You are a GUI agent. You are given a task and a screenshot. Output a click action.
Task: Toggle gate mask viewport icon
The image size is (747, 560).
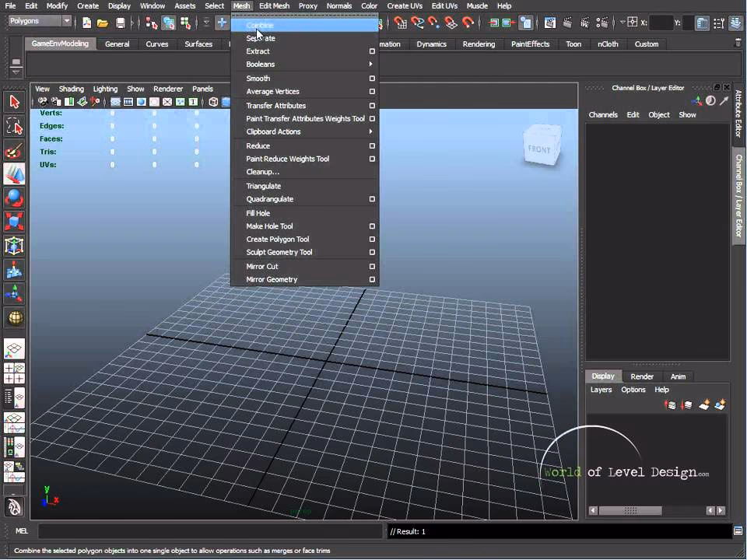pos(154,101)
